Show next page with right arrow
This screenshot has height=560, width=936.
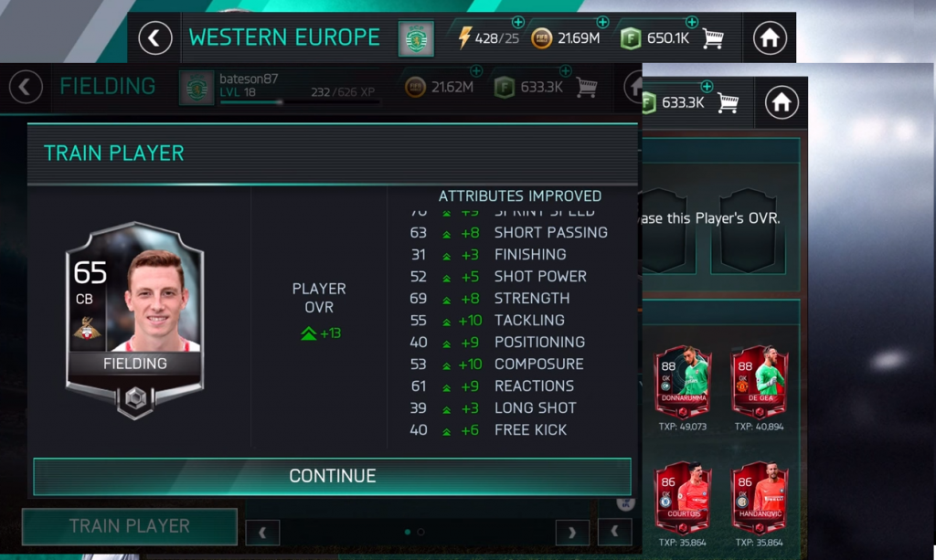[572, 532]
